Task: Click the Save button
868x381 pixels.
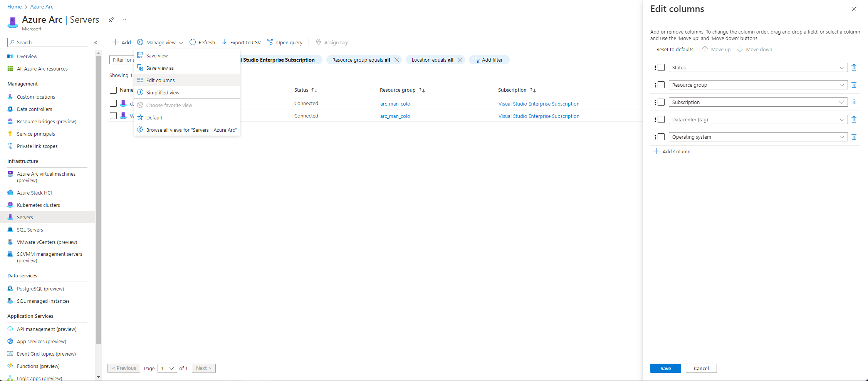Action: 666,368
